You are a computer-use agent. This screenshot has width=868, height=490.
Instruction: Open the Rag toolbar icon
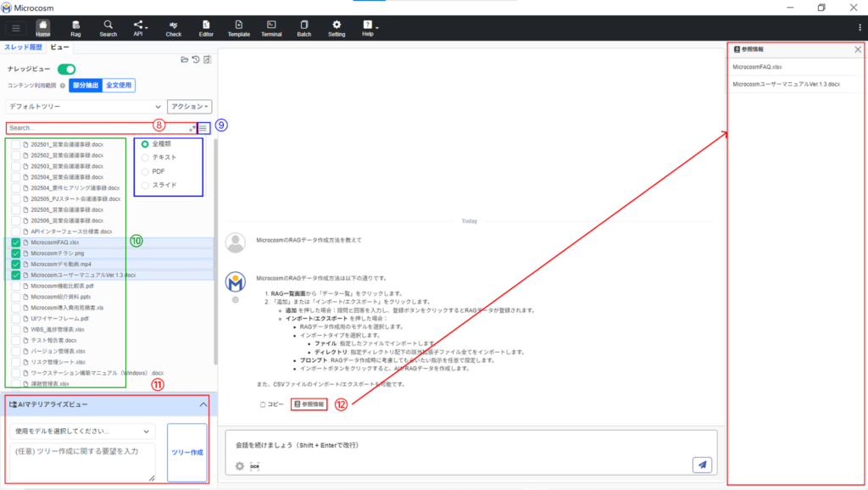coord(75,28)
